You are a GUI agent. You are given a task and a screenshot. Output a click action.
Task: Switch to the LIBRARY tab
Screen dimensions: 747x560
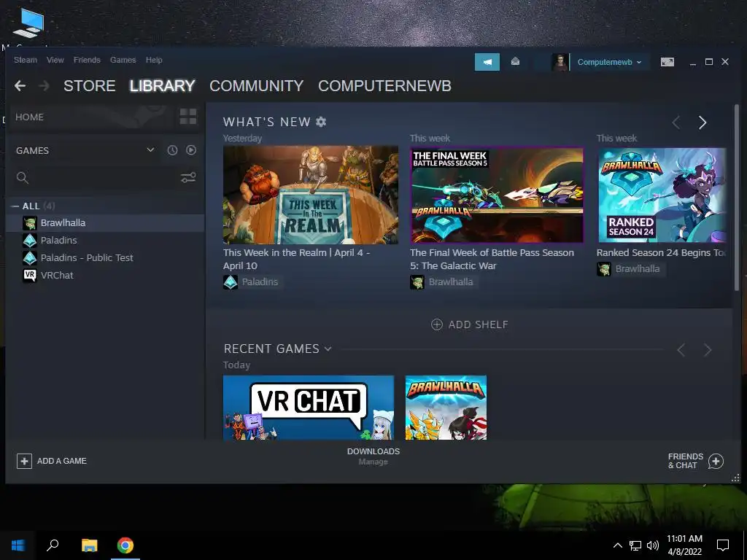coord(162,86)
